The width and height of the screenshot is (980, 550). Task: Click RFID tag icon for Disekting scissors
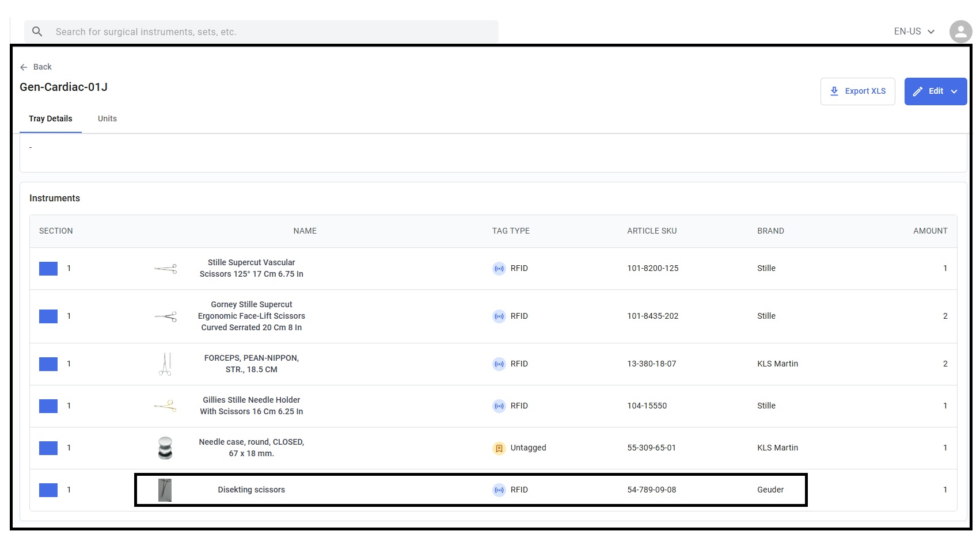(x=499, y=490)
